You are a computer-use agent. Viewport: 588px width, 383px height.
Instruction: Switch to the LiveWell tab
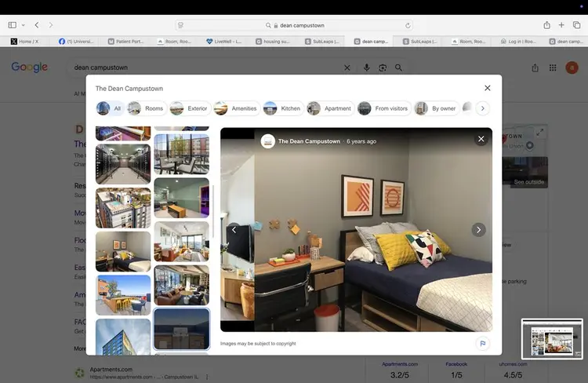(x=224, y=42)
